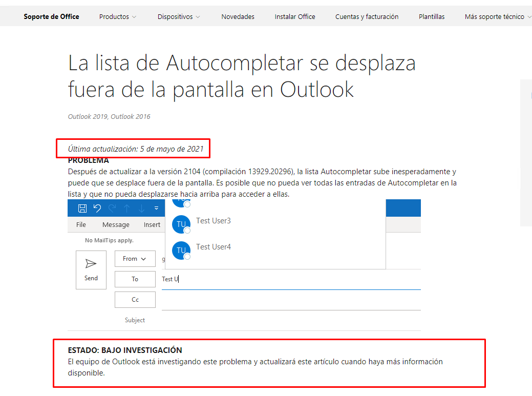Click the Outlook 2019, Outlook 2016 text

point(109,116)
